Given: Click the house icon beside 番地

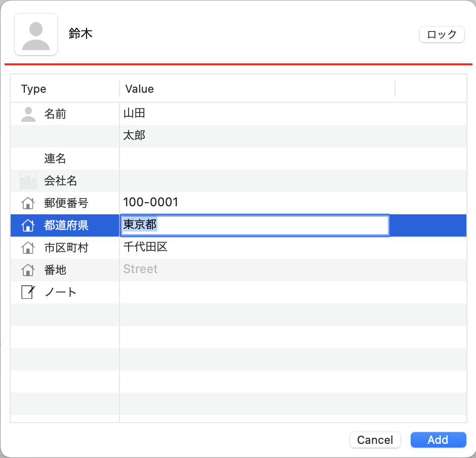Looking at the screenshot, I should tap(28, 270).
